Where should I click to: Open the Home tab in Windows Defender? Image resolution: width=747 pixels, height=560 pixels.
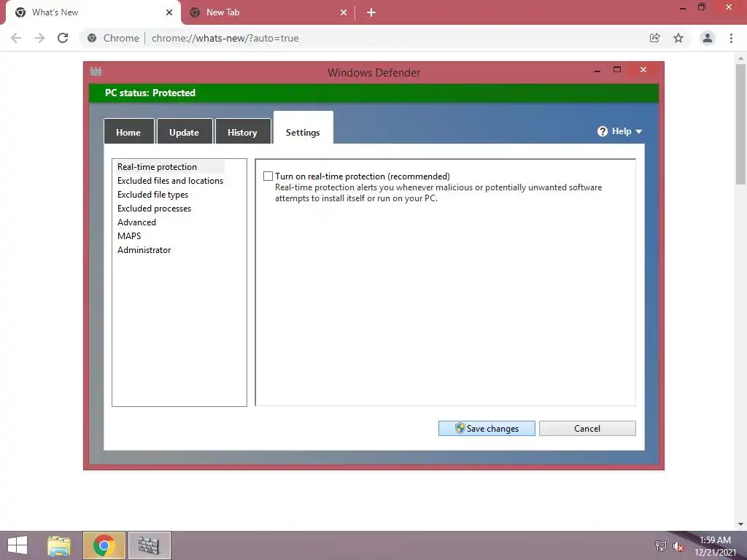pos(128,132)
